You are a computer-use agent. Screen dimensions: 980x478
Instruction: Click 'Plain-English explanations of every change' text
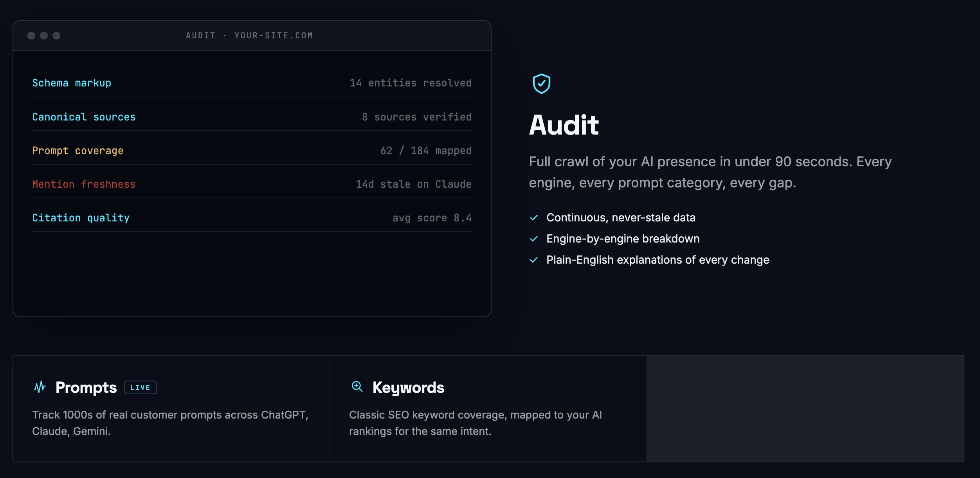pyautogui.click(x=658, y=260)
